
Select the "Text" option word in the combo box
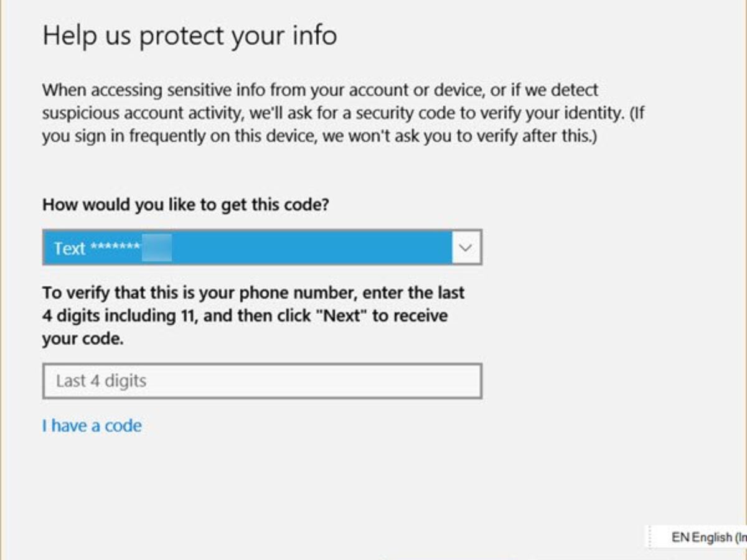pos(69,248)
